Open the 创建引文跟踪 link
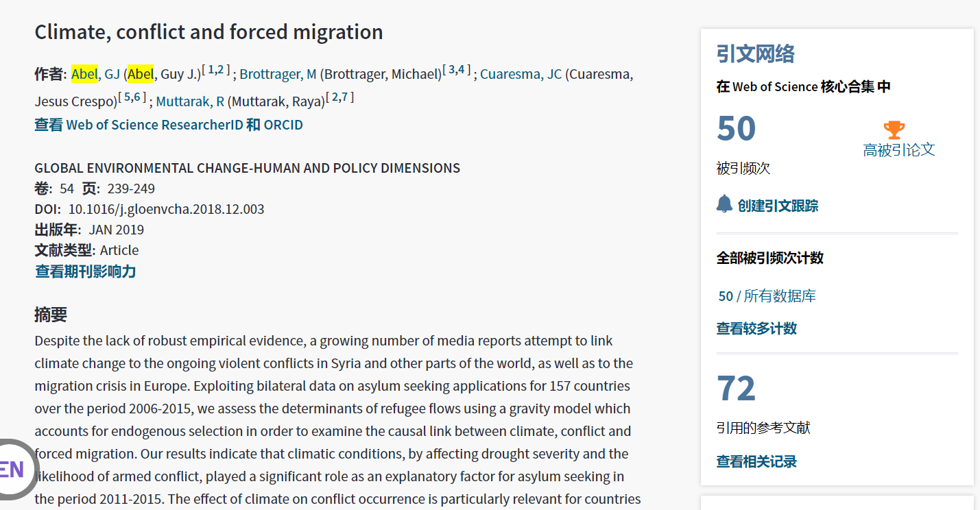This screenshot has width=980, height=510. [778, 206]
